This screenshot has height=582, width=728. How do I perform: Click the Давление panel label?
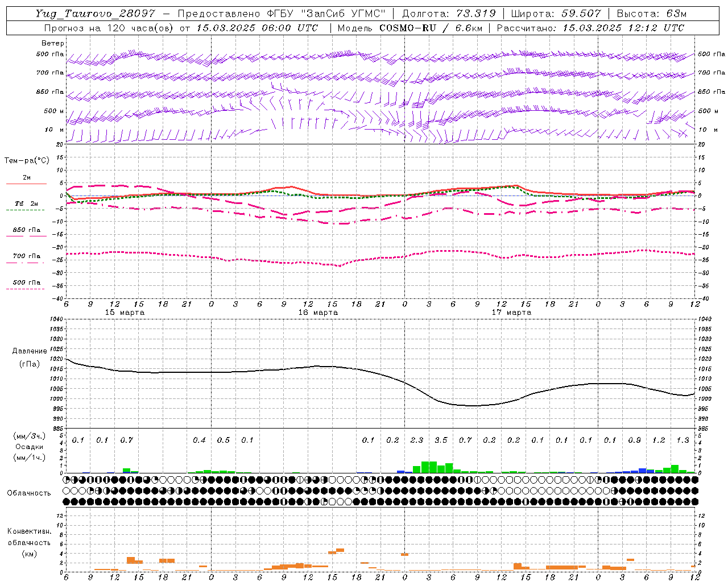30,351
